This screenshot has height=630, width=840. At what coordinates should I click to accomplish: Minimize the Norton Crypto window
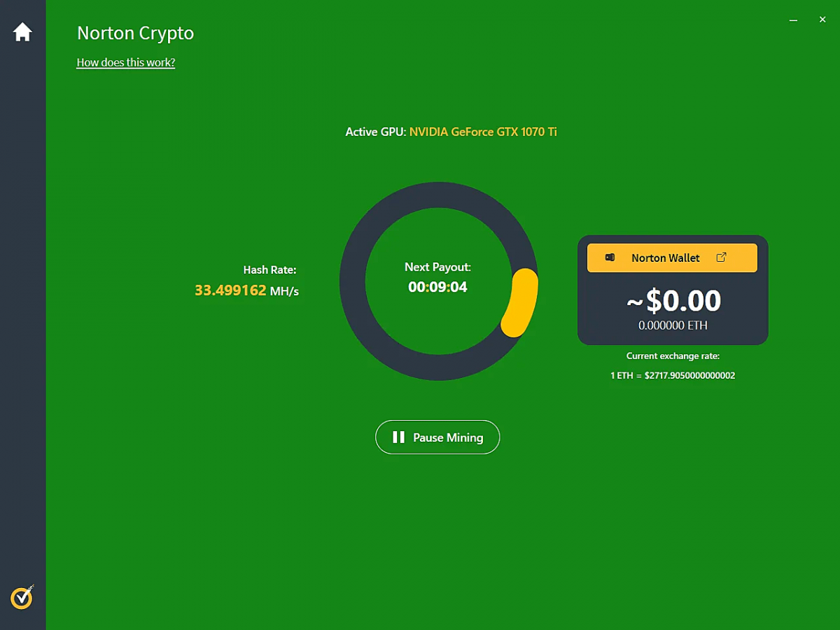(x=793, y=20)
